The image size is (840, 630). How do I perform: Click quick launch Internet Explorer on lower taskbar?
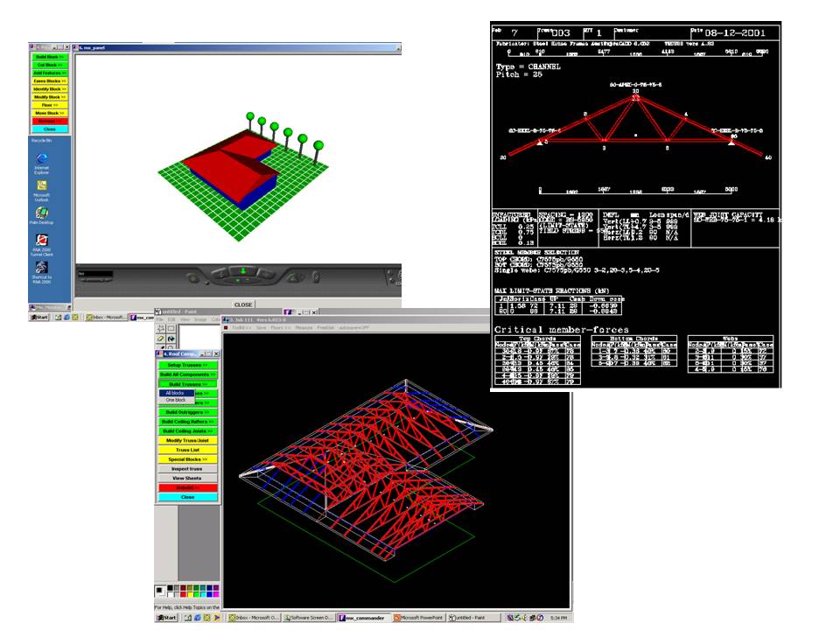click(197, 618)
